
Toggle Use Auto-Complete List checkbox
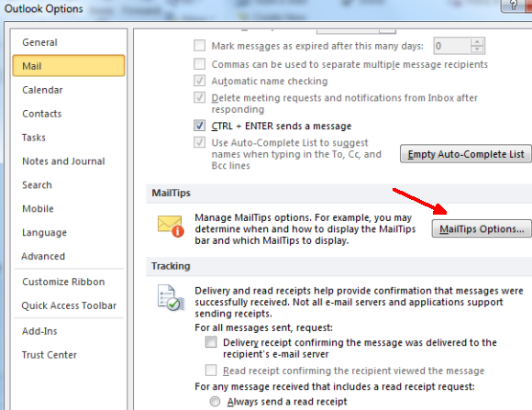click(x=200, y=142)
